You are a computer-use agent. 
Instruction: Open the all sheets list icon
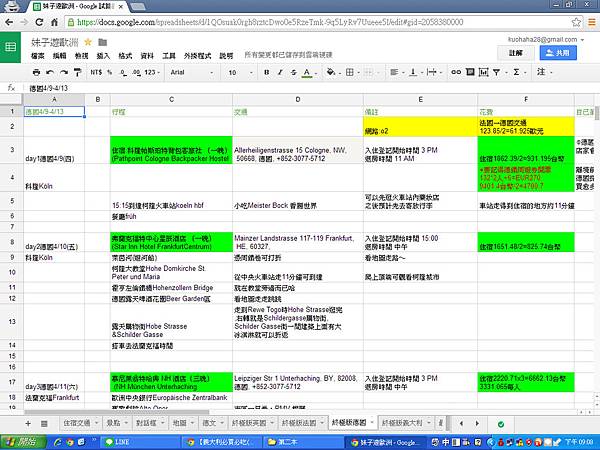pos(44,423)
